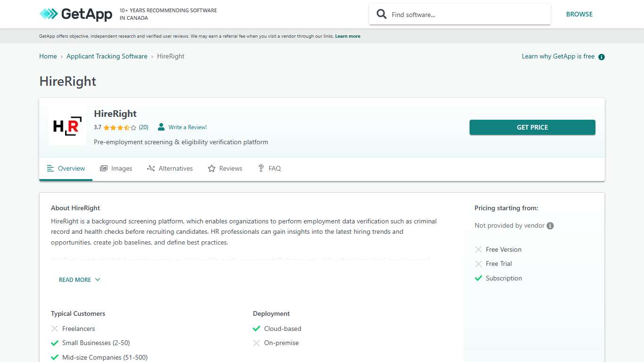Click the (20) review count link
This screenshot has width=644, height=362.
(143, 127)
